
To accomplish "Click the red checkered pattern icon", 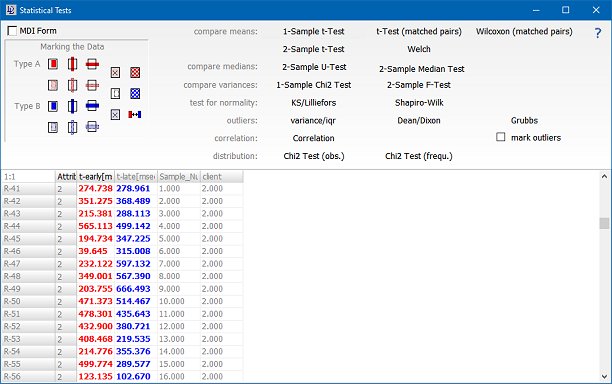I will click(x=135, y=73).
